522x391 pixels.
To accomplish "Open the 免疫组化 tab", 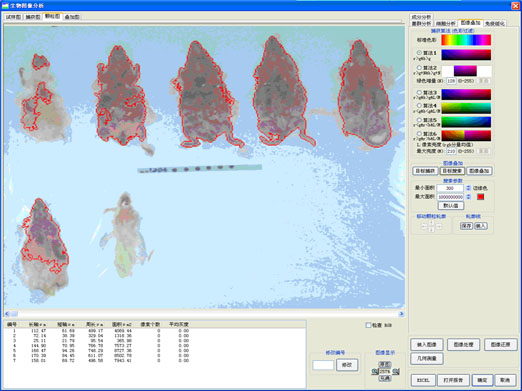I will pyautogui.click(x=495, y=24).
